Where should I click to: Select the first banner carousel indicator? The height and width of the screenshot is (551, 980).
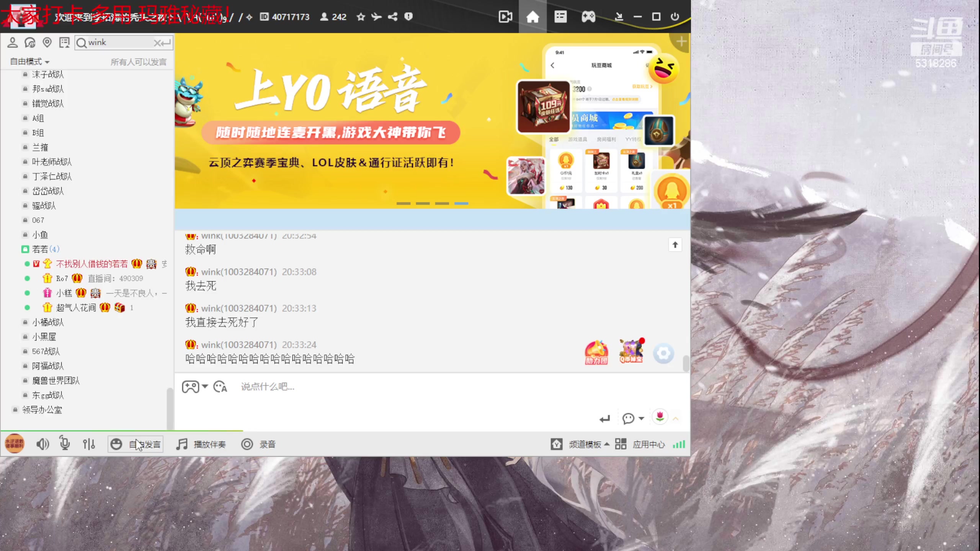(403, 203)
